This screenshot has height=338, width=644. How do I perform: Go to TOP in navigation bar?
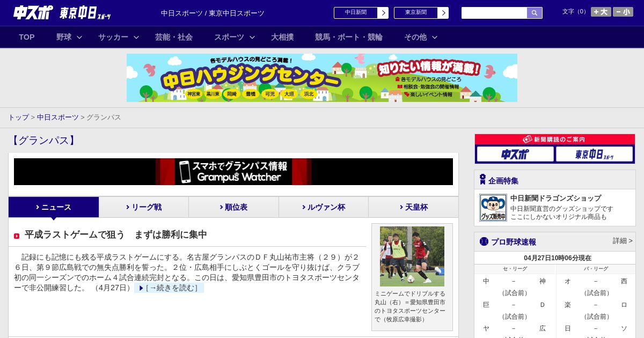27,37
